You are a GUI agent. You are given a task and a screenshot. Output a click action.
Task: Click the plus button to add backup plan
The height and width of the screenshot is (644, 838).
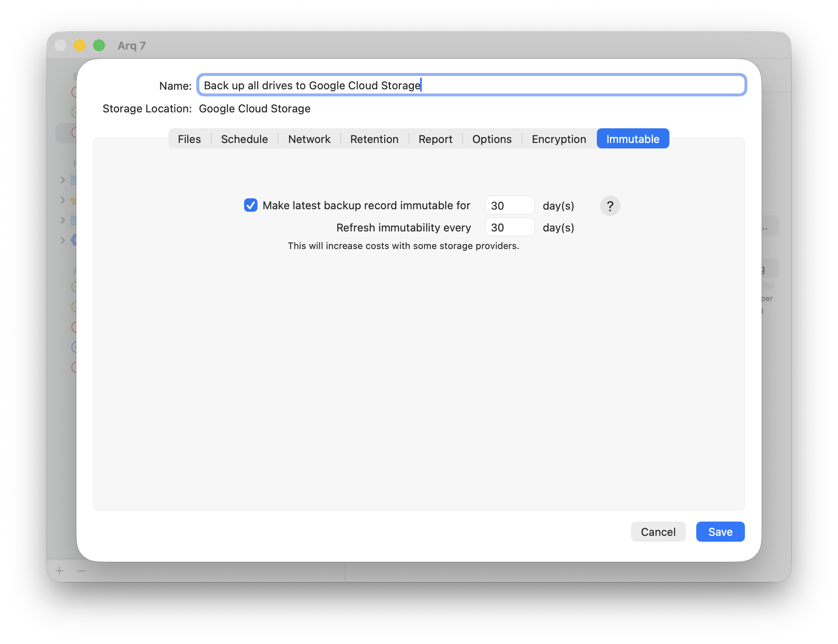(x=60, y=571)
